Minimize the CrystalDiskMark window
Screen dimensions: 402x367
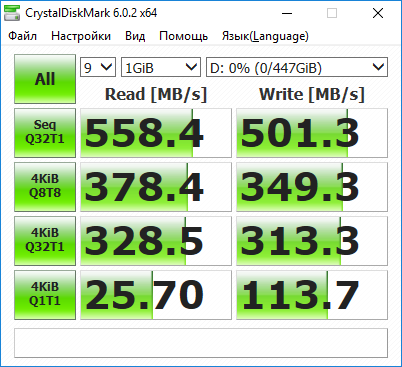pos(287,13)
